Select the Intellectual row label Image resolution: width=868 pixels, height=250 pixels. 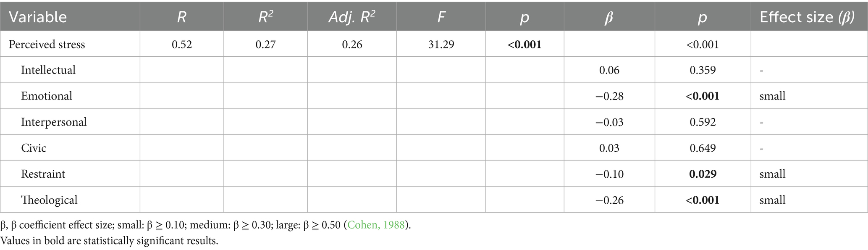(48, 70)
